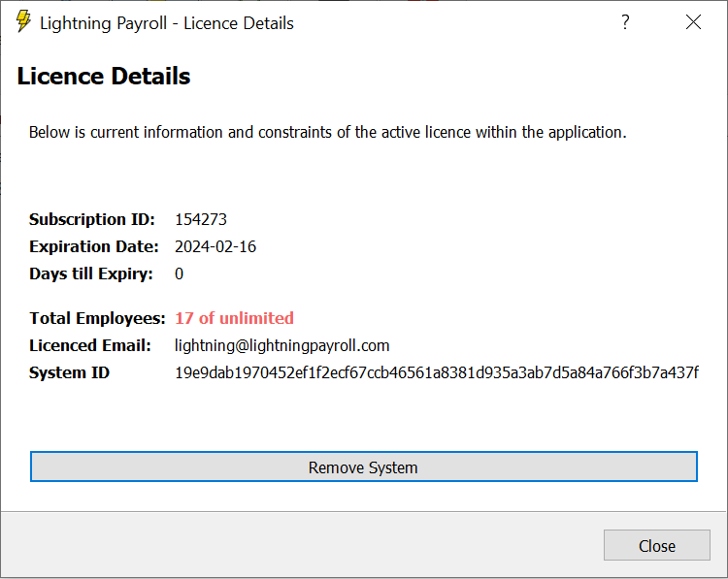Close the Licence Details dialog via Close button
The width and height of the screenshot is (728, 579).
point(656,545)
